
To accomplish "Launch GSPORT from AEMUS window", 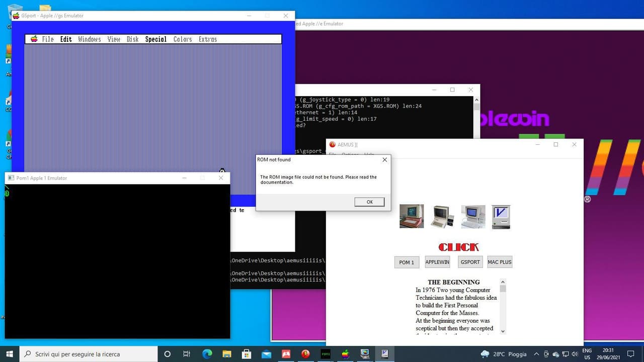I will pyautogui.click(x=470, y=262).
